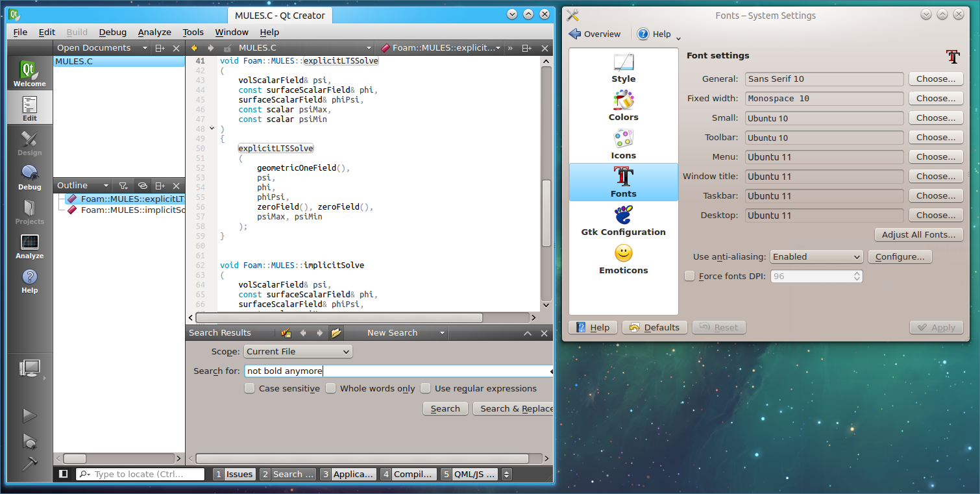
Task: Open Design mode in the sidebar
Action: click(x=30, y=143)
